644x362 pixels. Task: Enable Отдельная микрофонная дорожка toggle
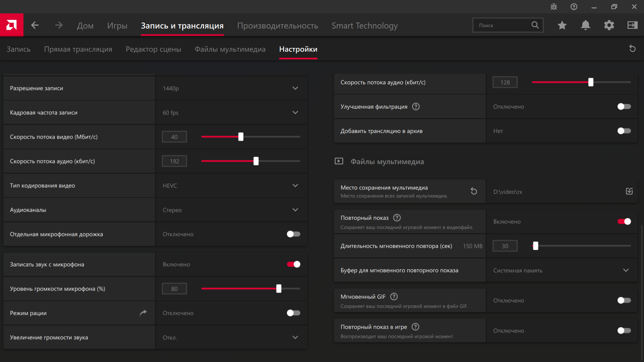[x=294, y=234]
